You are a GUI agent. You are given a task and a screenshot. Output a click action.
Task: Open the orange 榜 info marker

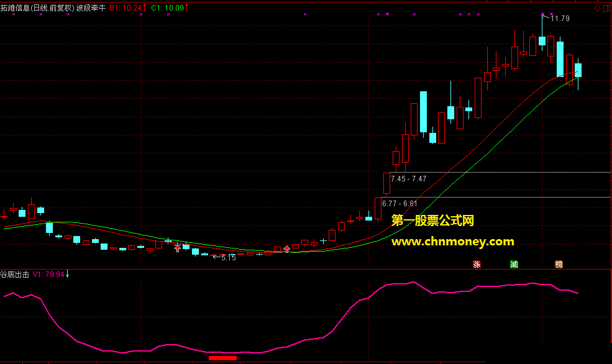(x=559, y=265)
